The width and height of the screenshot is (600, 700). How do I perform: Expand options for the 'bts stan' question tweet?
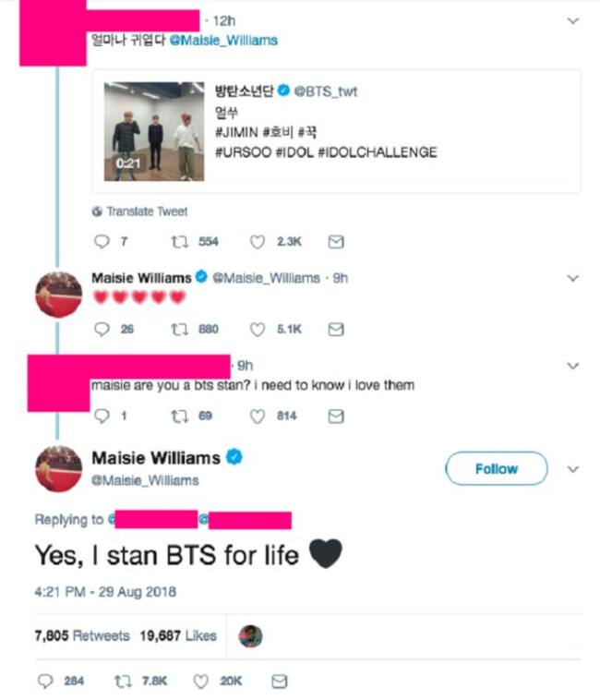[573, 366]
